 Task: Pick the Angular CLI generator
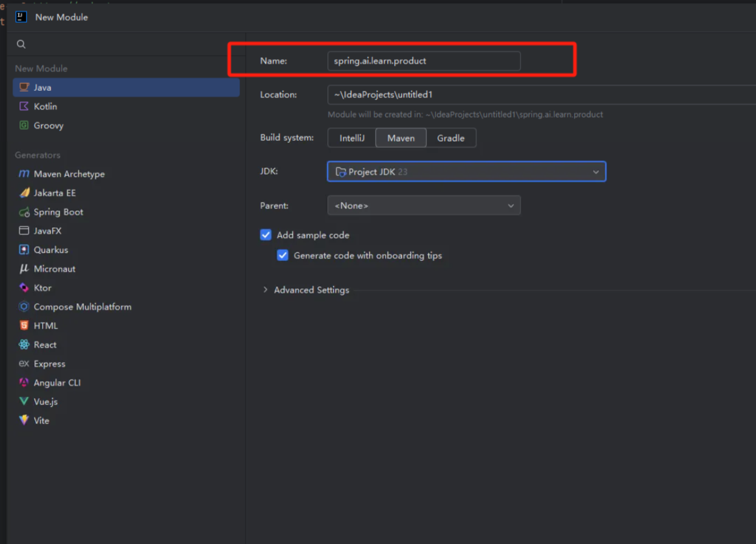coord(126,382)
